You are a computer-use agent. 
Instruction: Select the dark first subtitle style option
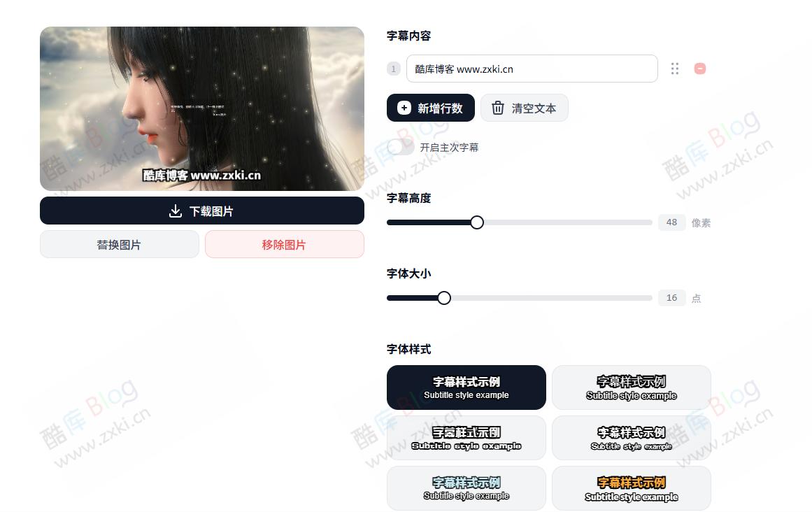[466, 387]
